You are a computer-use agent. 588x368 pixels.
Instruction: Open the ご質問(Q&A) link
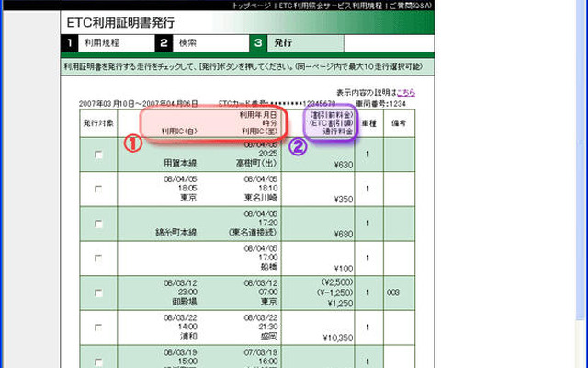pos(411,6)
